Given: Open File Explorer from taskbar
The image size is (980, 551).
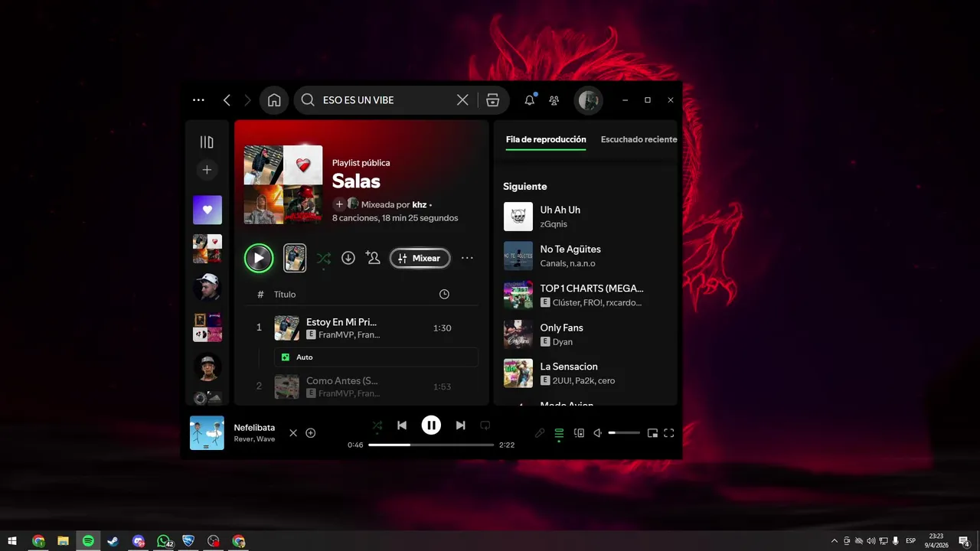Looking at the screenshot, I should tap(63, 541).
